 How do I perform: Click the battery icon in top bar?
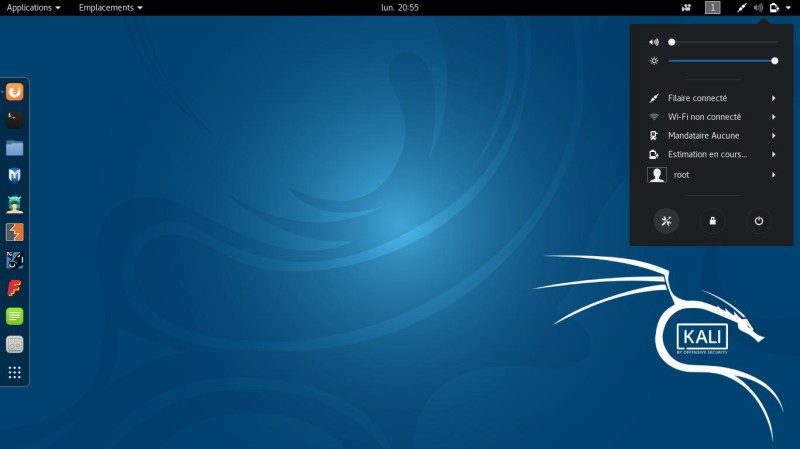(774, 8)
